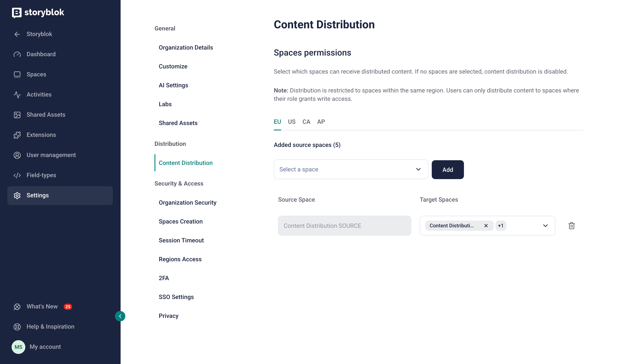Click the Field-types code icon
The height and width of the screenshot is (364, 618).
tap(17, 175)
